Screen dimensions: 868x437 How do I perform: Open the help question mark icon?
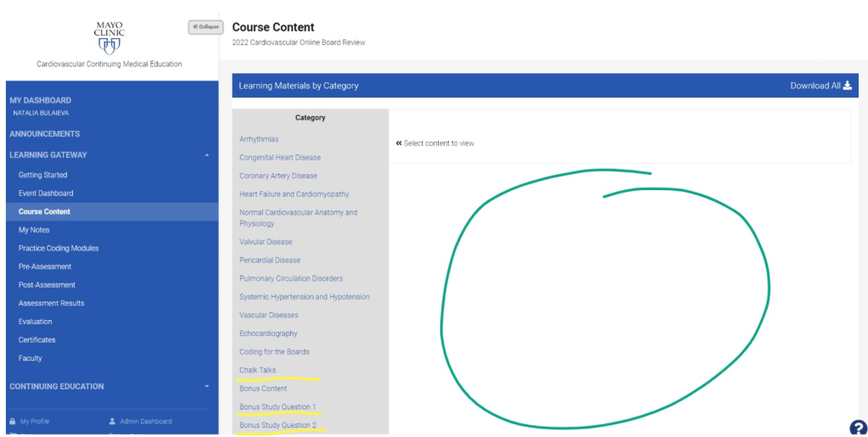coord(858,428)
